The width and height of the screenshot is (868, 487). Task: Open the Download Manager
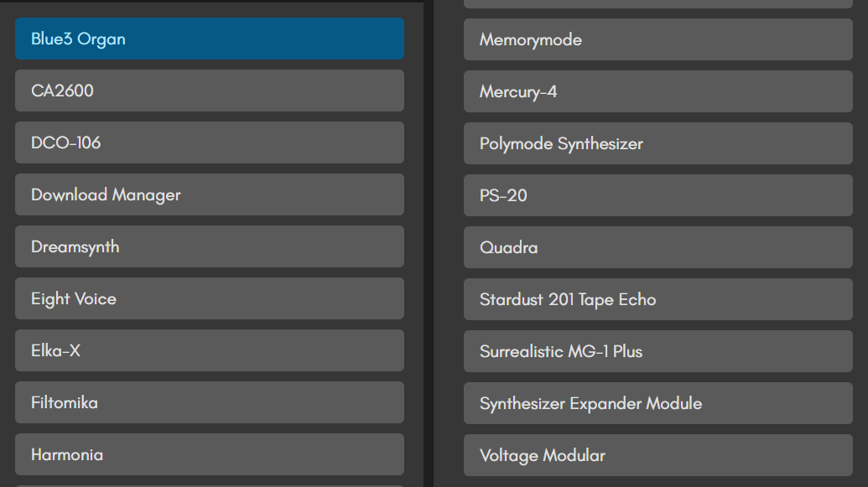pyautogui.click(x=208, y=194)
